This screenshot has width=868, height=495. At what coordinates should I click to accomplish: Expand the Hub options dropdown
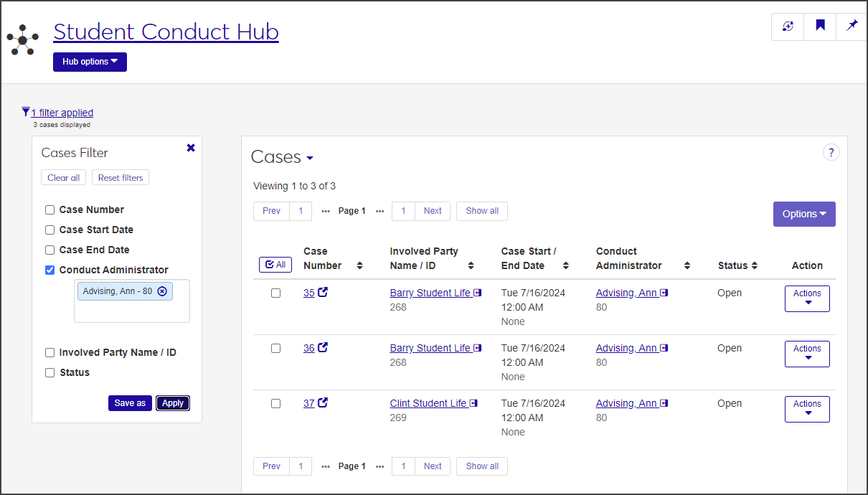90,62
